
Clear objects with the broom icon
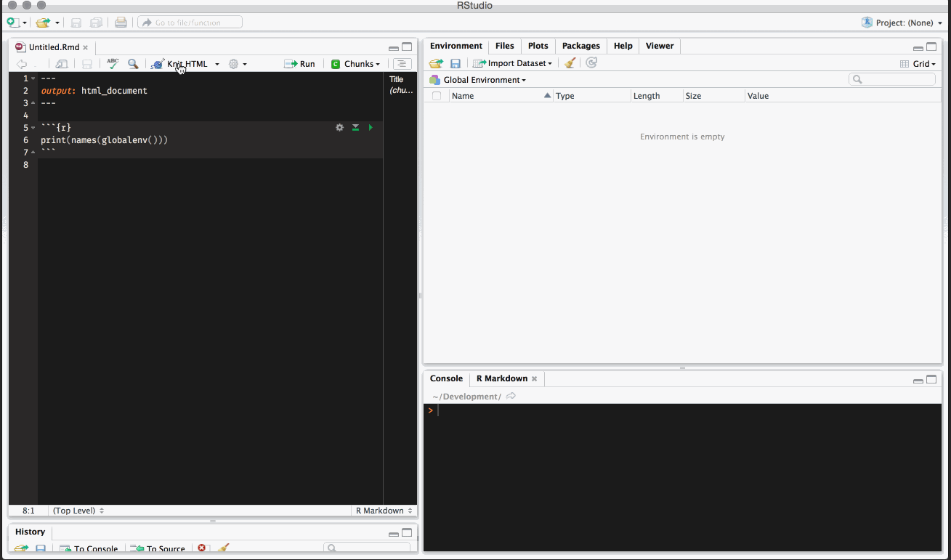coord(570,63)
